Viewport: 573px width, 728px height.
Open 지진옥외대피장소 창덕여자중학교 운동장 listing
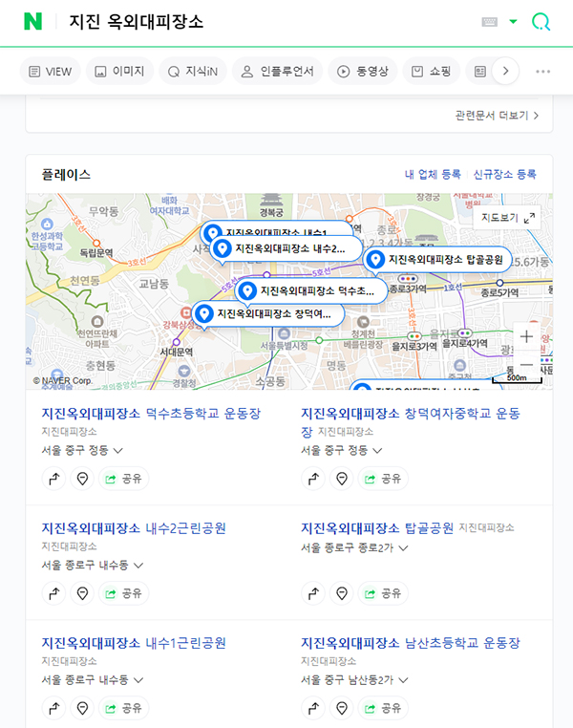tap(411, 422)
